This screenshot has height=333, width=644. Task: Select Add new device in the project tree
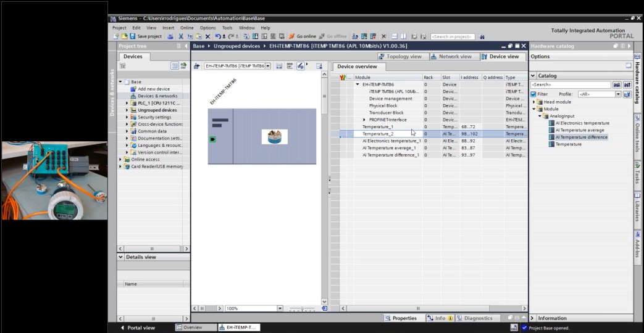click(x=154, y=89)
